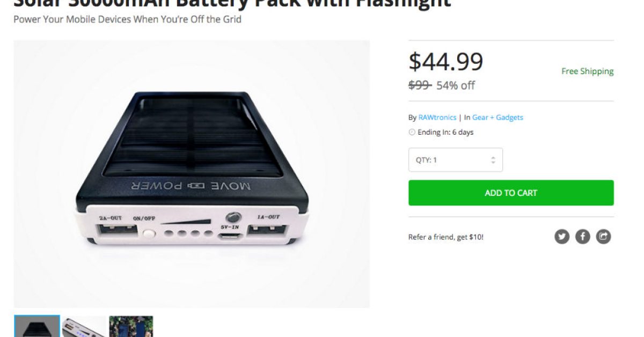This screenshot has height=337, width=644.
Task: Open the QTY quantity dropdown
Action: pyautogui.click(x=456, y=160)
